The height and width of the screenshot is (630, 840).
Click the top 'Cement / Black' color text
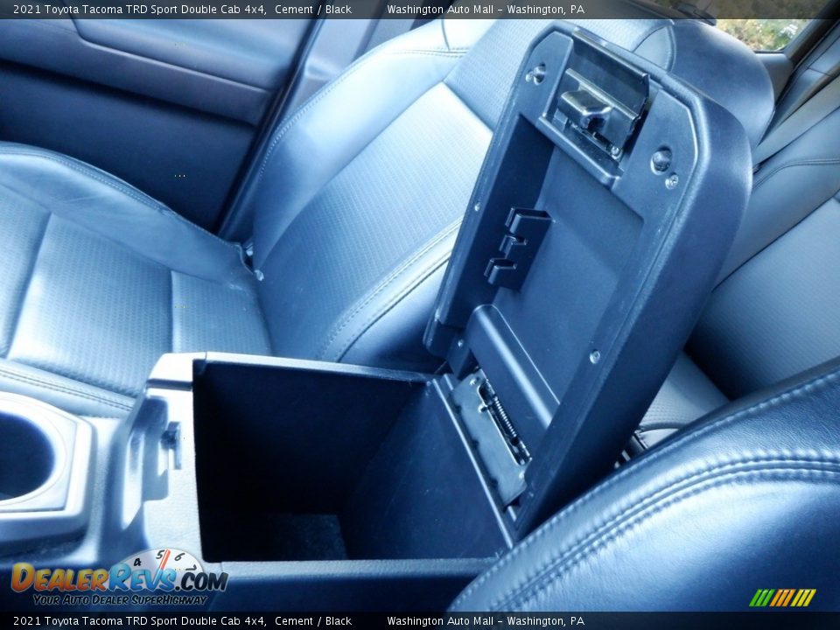[312, 10]
